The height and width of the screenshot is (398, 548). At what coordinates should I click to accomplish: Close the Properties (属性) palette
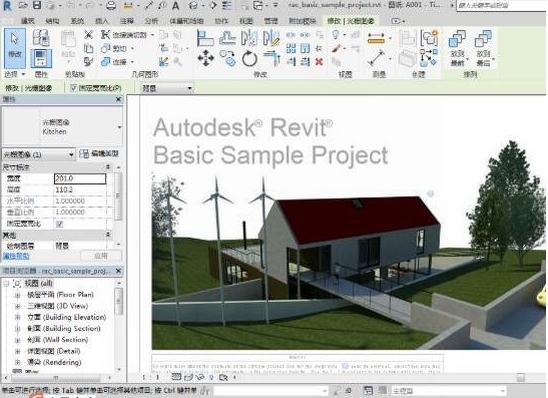pos(118,99)
